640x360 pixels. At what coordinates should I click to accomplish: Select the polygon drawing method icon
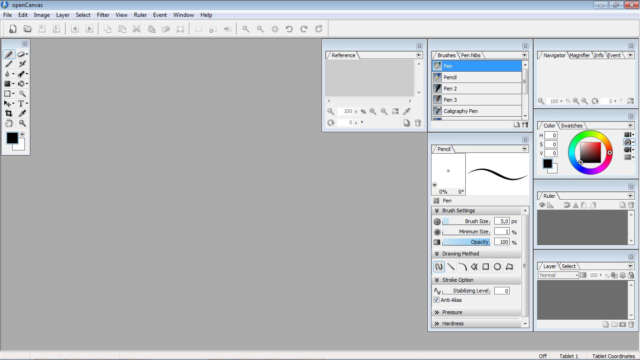[509, 267]
